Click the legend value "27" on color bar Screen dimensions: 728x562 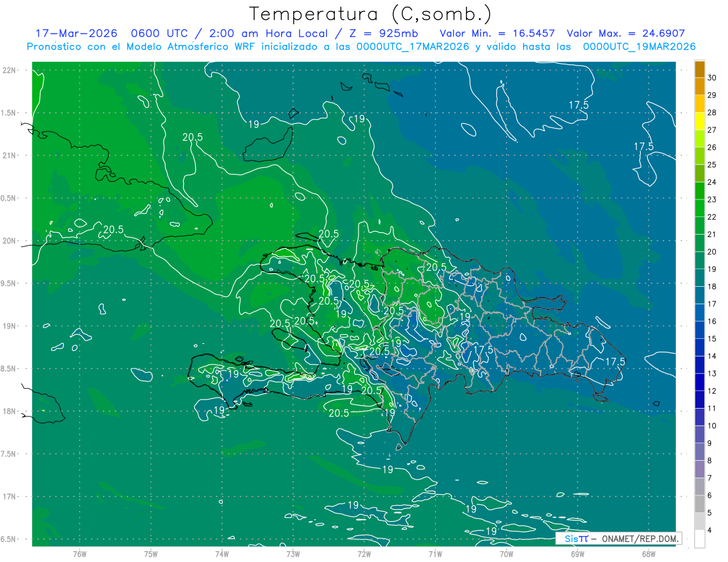click(x=712, y=130)
